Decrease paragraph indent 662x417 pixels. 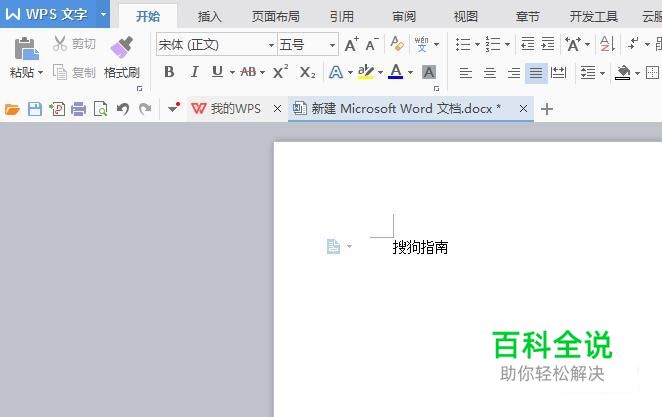click(527, 44)
